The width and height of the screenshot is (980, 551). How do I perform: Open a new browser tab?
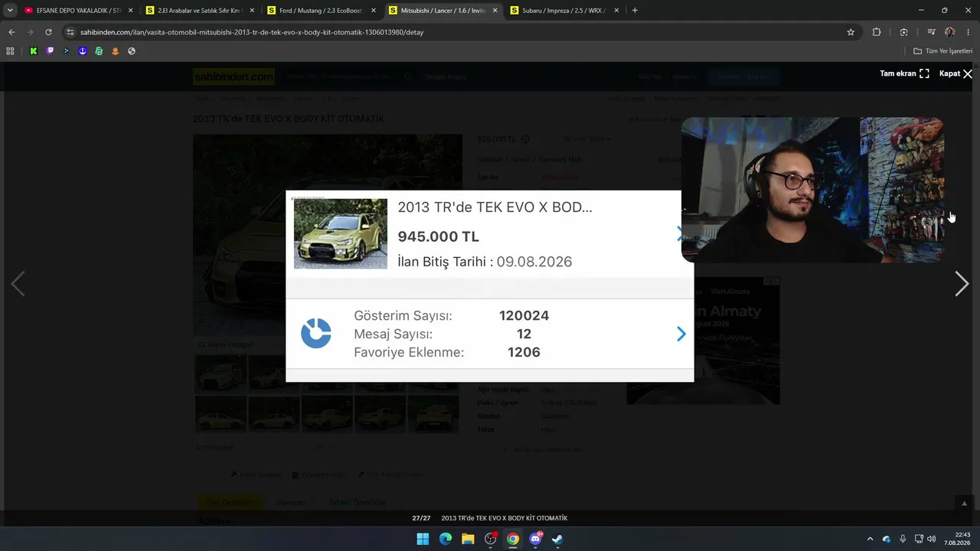[635, 11]
